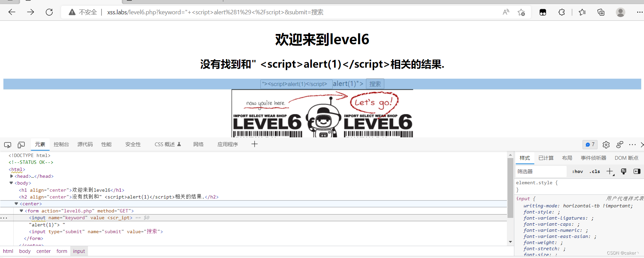Select the h1 element line
Image resolution: width=644 pixels, height=258 pixels.
(x=72, y=190)
